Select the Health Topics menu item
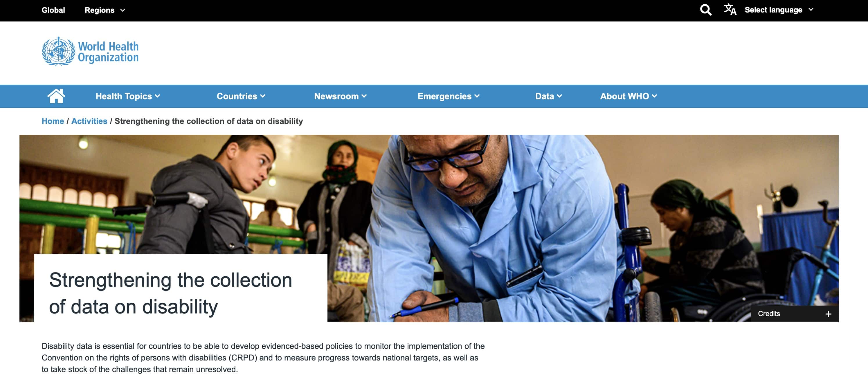This screenshot has height=375, width=868. 128,96
